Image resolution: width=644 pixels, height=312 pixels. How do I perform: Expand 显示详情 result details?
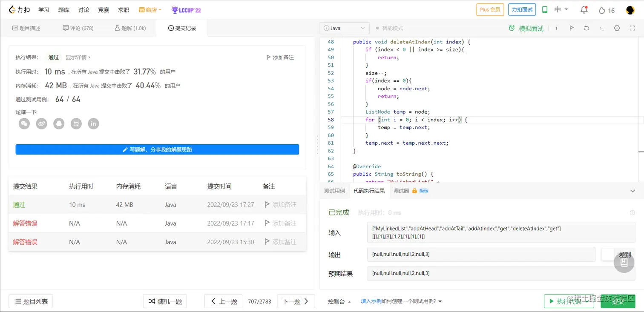(78, 57)
